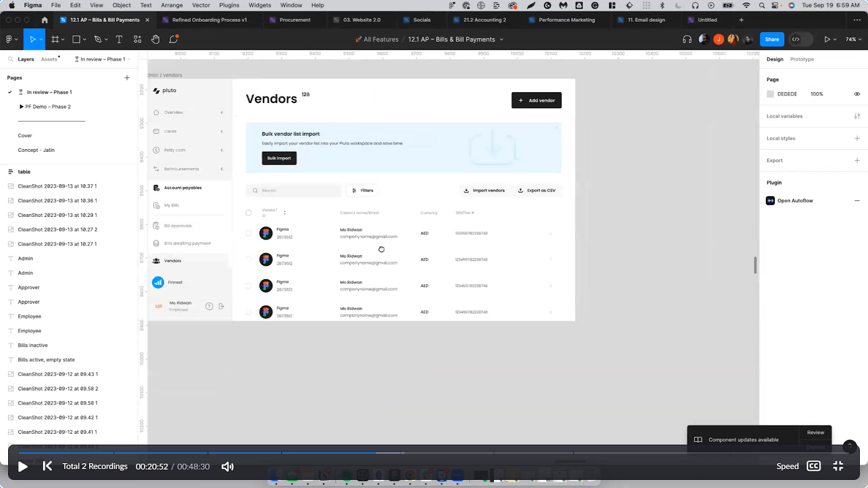Open a new tab with plus
Screen dimensions: 868x488
click(x=741, y=20)
